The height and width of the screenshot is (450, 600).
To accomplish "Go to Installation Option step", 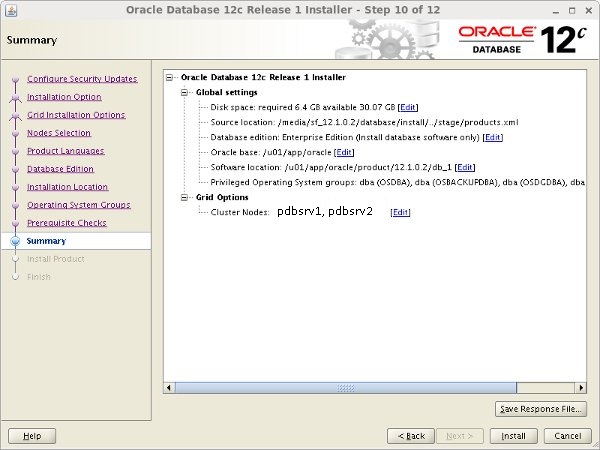I will tap(64, 97).
